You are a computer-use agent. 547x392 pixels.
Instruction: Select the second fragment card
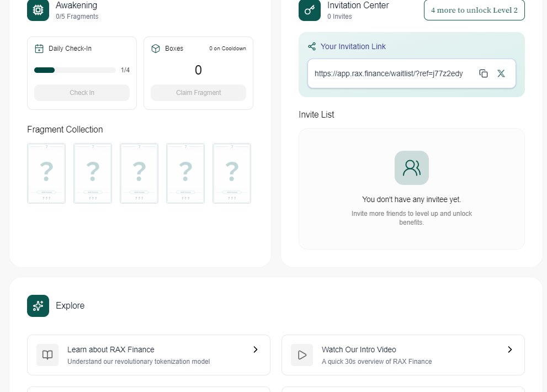pos(93,173)
